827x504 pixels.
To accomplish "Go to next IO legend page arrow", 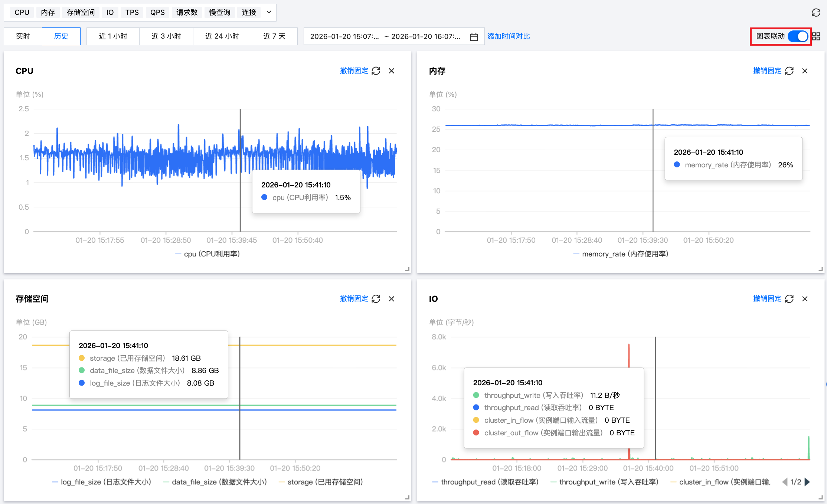I will coord(807,482).
